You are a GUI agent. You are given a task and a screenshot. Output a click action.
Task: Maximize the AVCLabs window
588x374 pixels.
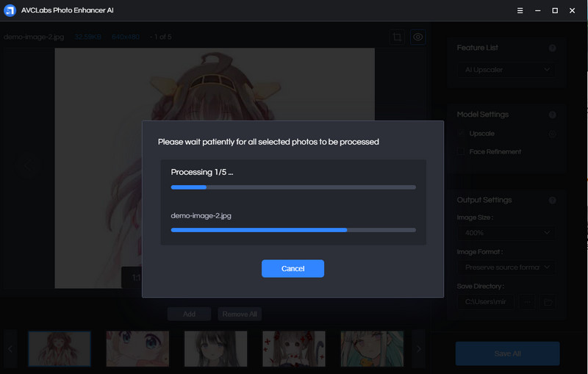555,10
